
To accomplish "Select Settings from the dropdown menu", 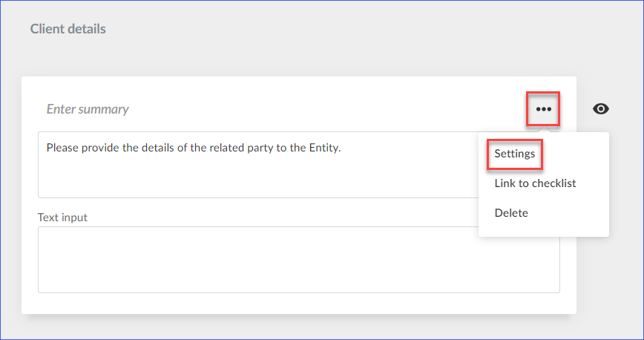I will (x=515, y=154).
